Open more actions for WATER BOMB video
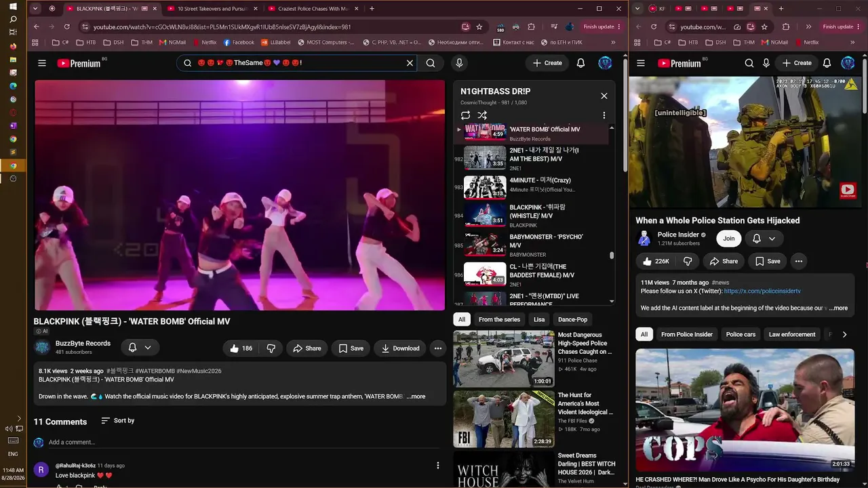Screen dimensions: 868x488 point(438,348)
